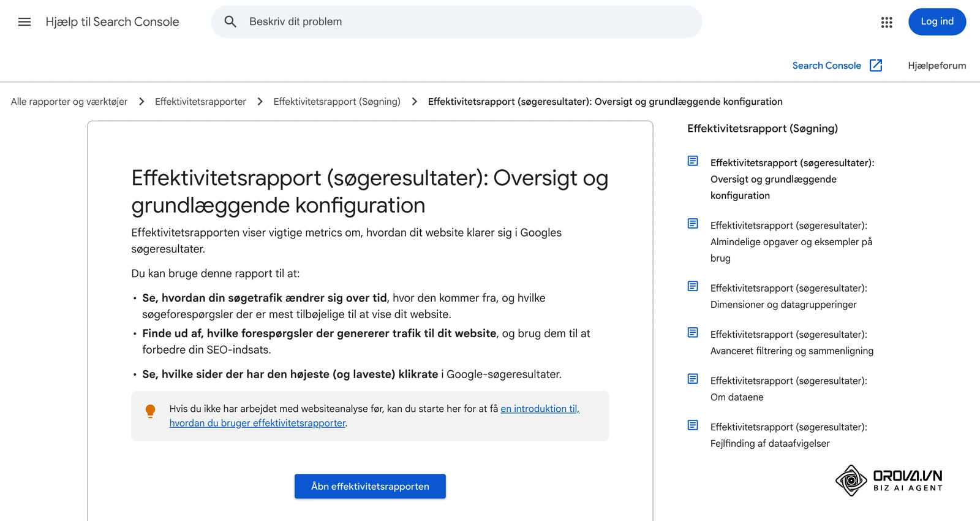This screenshot has width=980, height=521.
Task: Open breadcrumb Effektivitetsrapporter
Action: 200,102
